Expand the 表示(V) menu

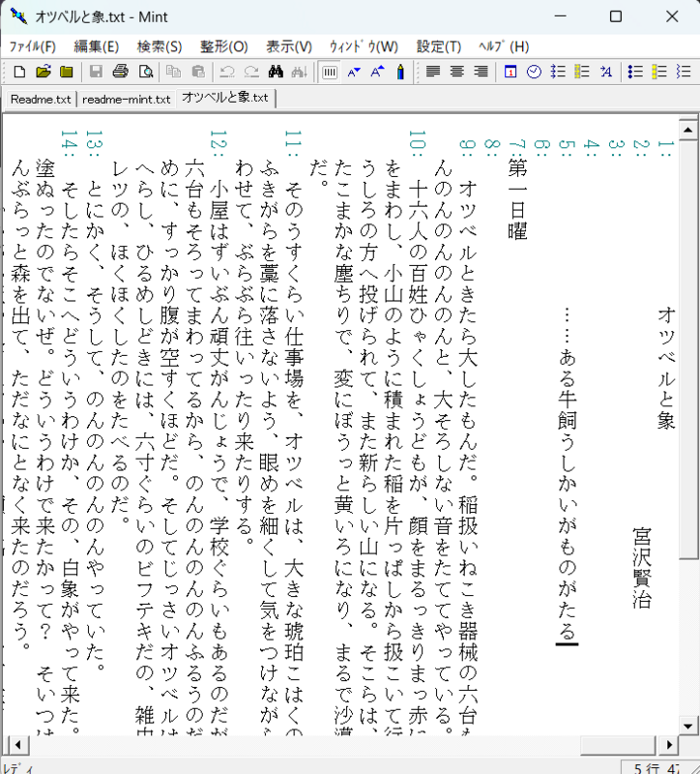[x=289, y=46]
